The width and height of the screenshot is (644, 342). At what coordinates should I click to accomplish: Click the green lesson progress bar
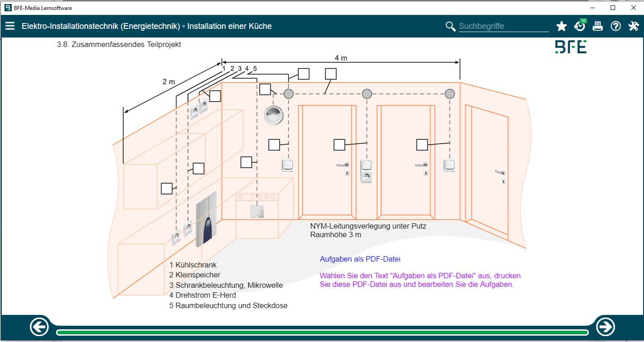coord(322,333)
